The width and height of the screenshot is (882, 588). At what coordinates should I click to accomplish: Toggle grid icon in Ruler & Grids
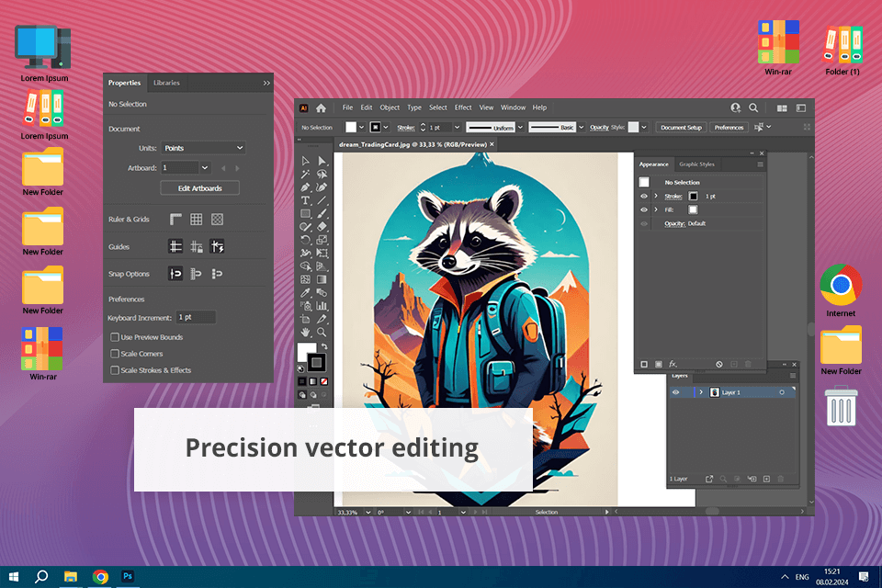(x=197, y=220)
